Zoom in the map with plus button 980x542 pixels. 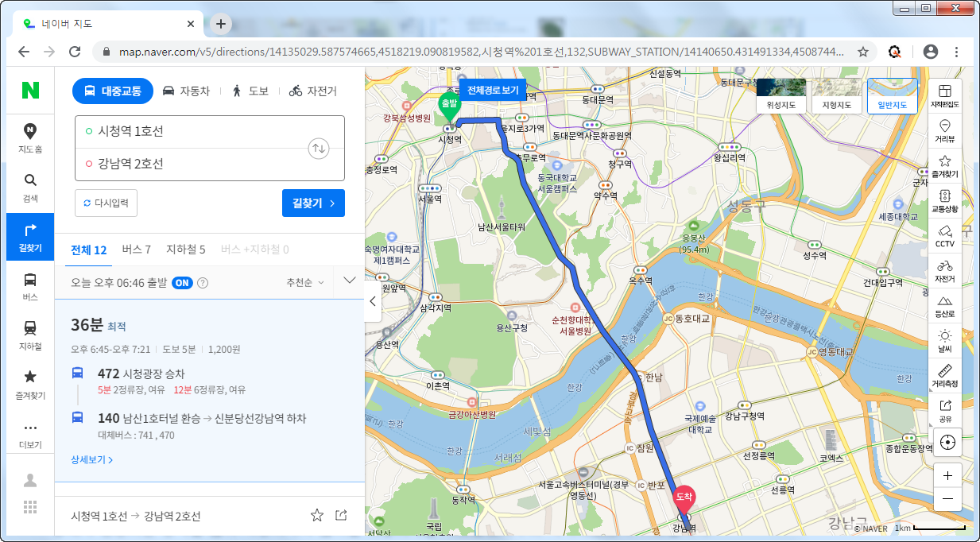pos(947,475)
